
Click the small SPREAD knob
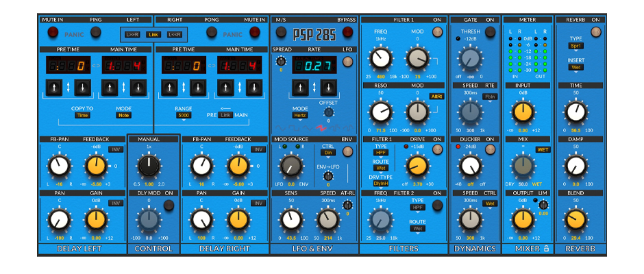click(x=280, y=61)
